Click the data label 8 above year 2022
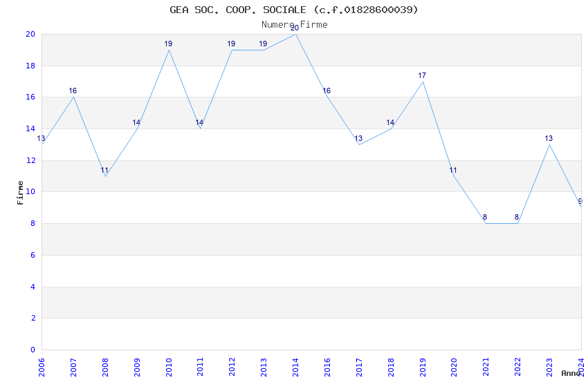The image size is (588, 380). pos(517,217)
